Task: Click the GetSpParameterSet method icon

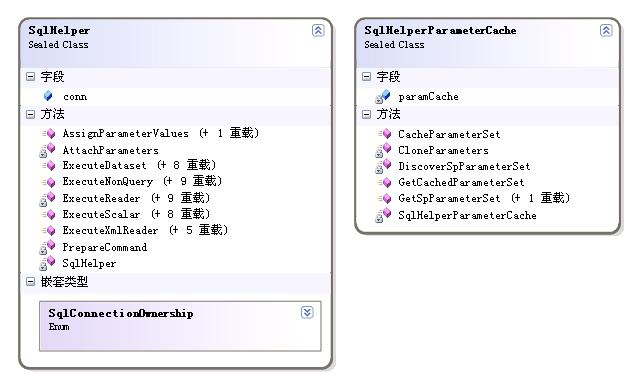Action: [384, 199]
